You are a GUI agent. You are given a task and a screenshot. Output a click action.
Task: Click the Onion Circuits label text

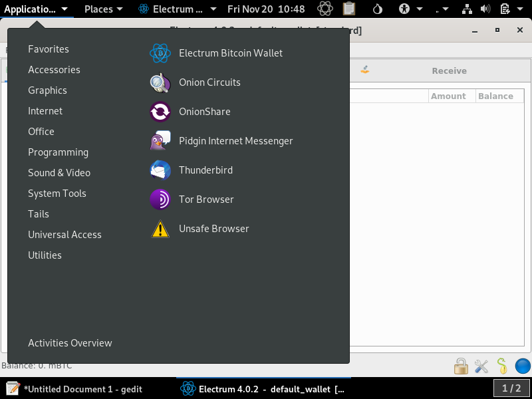[209, 82]
